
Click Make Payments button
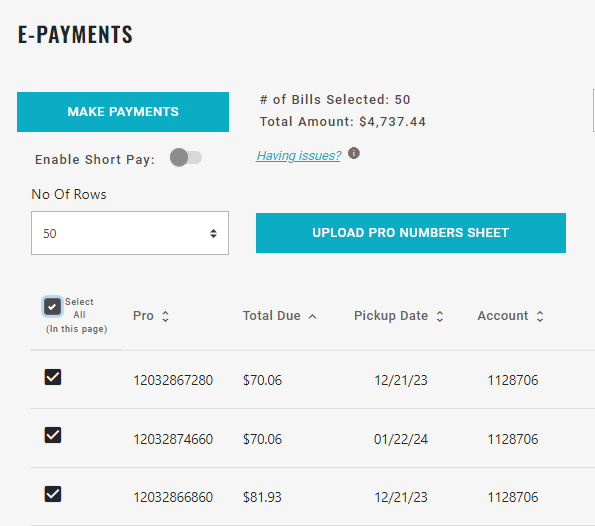(x=123, y=112)
